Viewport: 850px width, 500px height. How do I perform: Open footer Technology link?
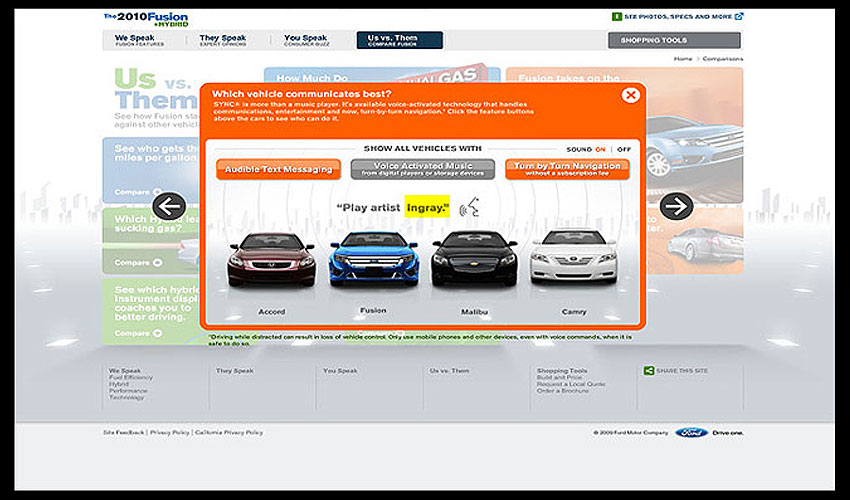[x=126, y=397]
